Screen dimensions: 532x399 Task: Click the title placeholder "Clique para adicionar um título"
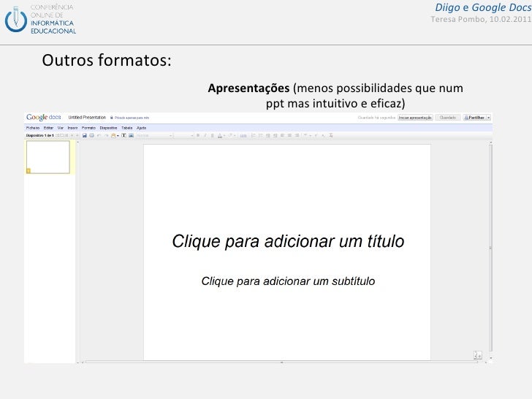[288, 241]
